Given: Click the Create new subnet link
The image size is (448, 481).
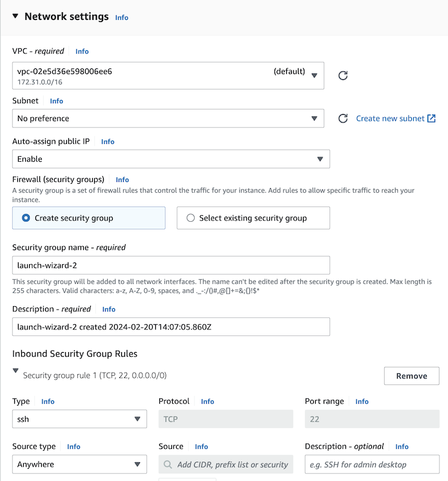Looking at the screenshot, I should (390, 119).
